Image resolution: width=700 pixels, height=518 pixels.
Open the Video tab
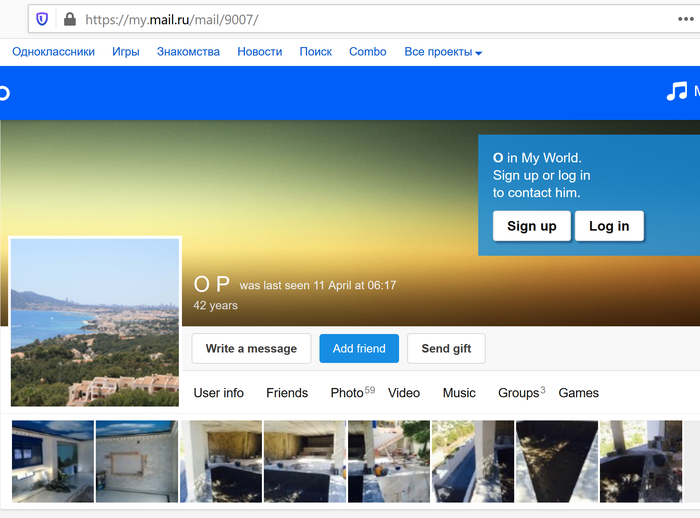[404, 393]
